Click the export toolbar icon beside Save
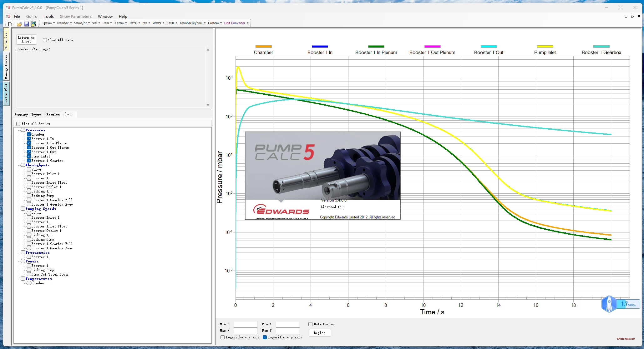The height and width of the screenshot is (349, 644). pyautogui.click(x=34, y=24)
